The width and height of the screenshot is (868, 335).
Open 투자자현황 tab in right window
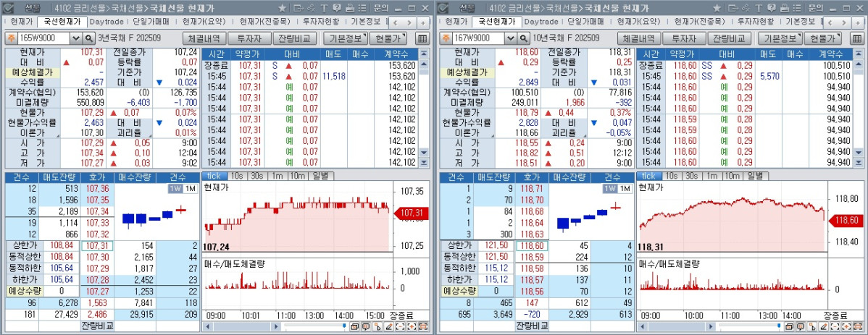point(755,22)
